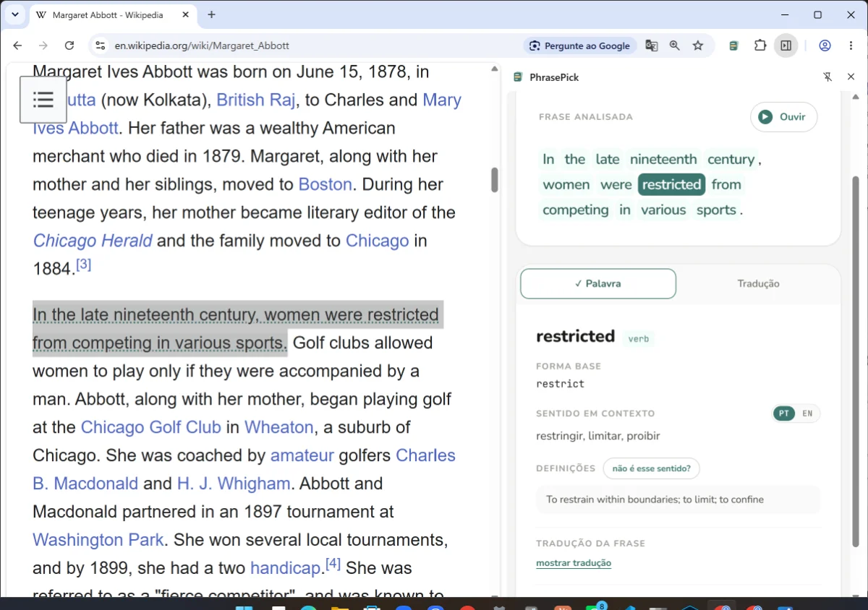The image size is (868, 610).
Task: Click the browser forward arrow
Action: pyautogui.click(x=43, y=46)
